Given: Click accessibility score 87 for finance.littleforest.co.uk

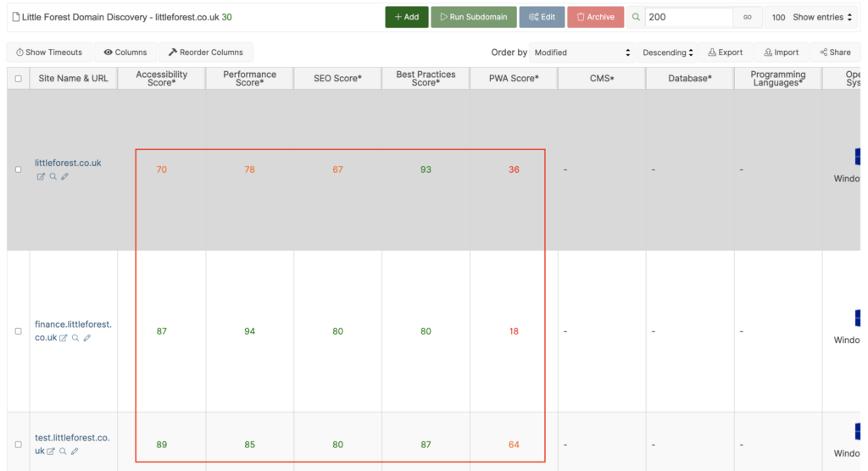Looking at the screenshot, I should pyautogui.click(x=162, y=331).
